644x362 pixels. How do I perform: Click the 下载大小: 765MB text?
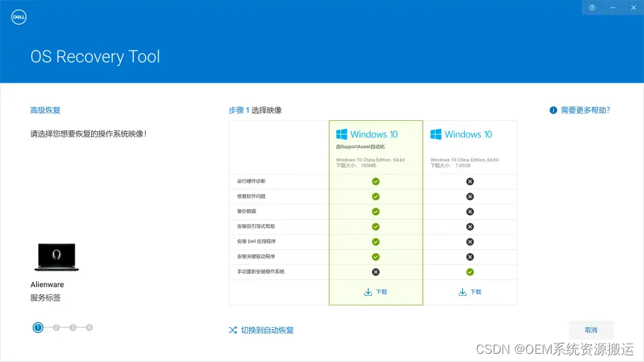click(356, 165)
